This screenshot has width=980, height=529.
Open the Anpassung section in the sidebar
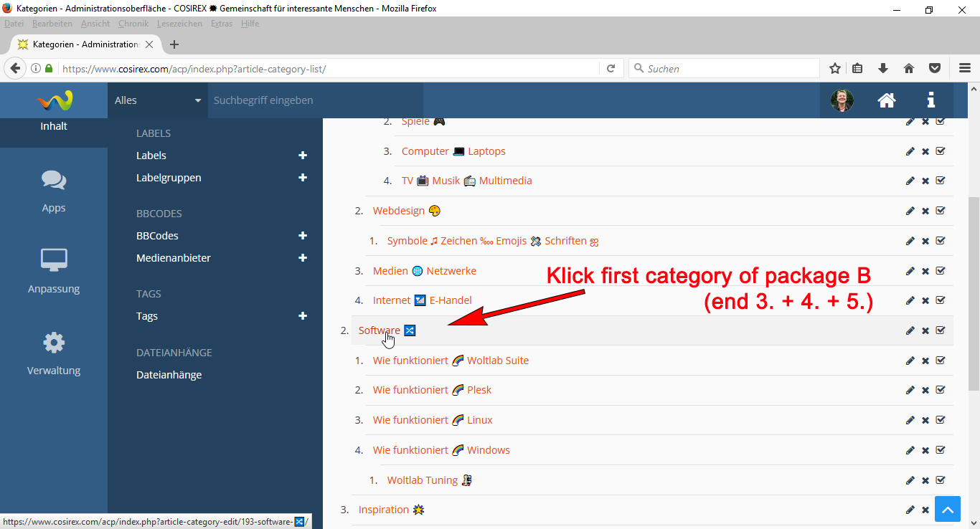tap(54, 272)
